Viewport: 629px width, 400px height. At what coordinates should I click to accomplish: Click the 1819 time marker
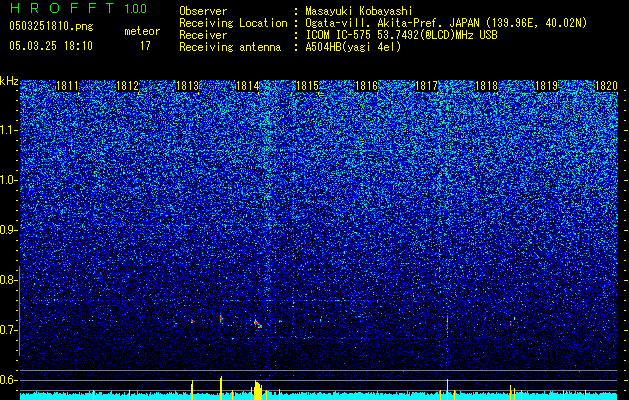pyautogui.click(x=546, y=86)
